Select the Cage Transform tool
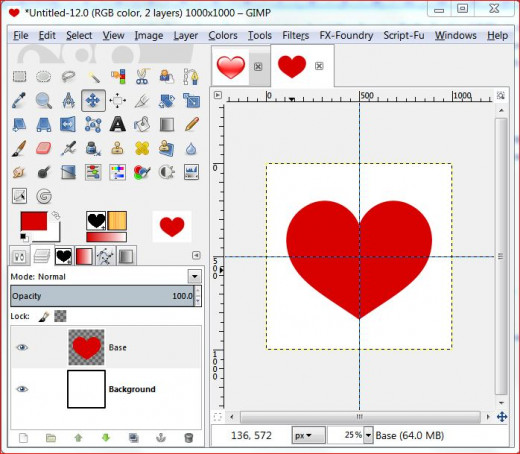The width and height of the screenshot is (520, 454). tap(93, 124)
